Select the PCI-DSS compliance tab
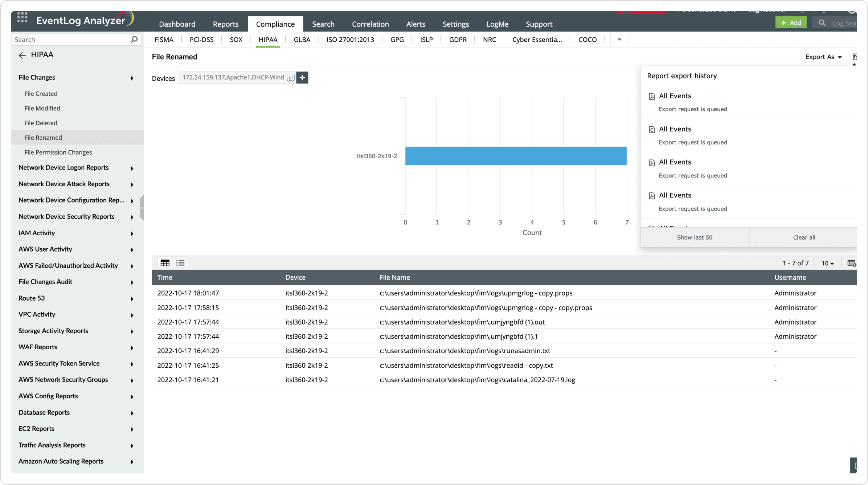 (x=201, y=40)
